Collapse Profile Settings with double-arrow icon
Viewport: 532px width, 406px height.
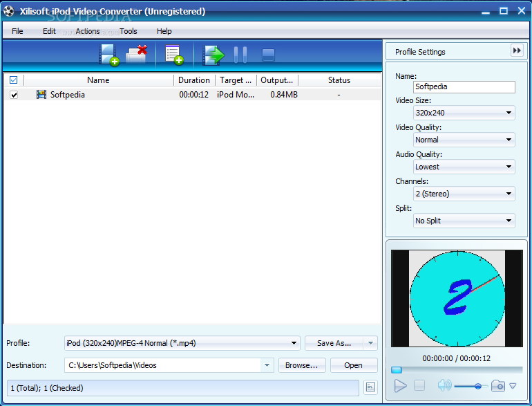pos(517,50)
